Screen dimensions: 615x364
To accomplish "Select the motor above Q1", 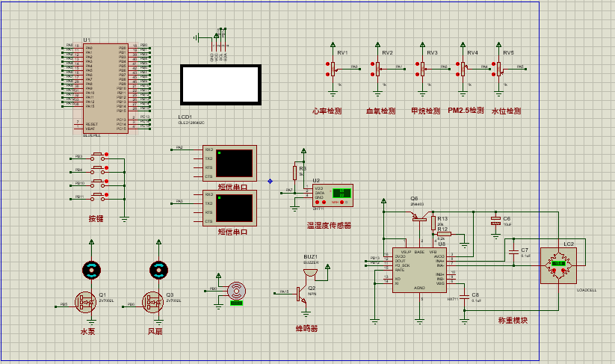I will click(91, 270).
